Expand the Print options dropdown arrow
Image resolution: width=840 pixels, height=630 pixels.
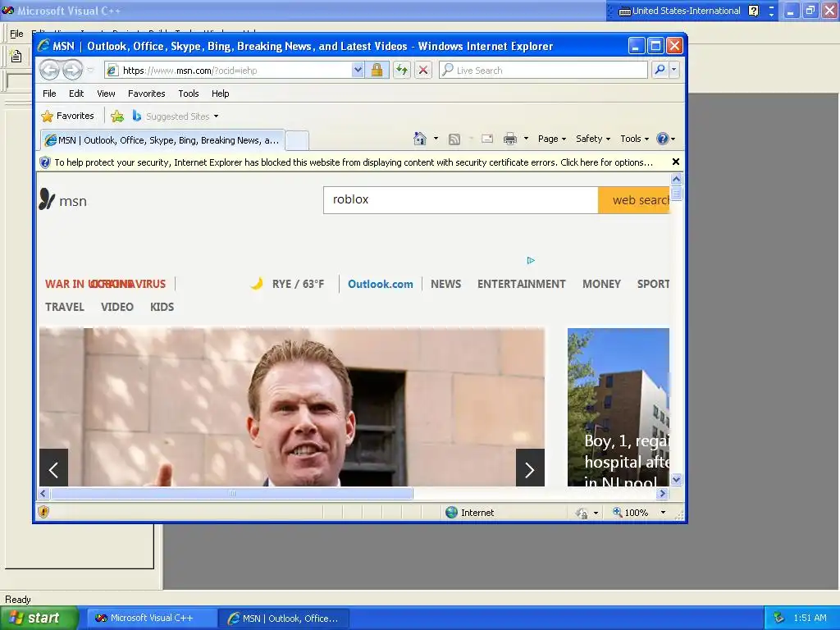tap(526, 139)
